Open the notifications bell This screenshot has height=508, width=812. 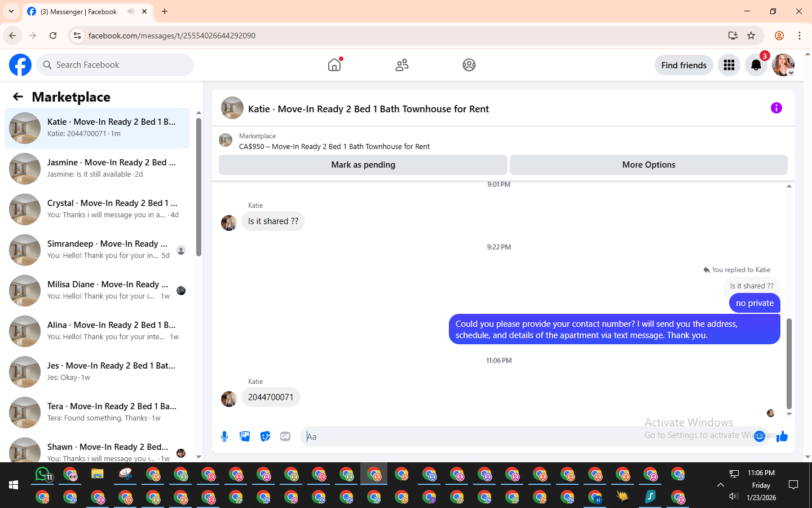pos(756,65)
